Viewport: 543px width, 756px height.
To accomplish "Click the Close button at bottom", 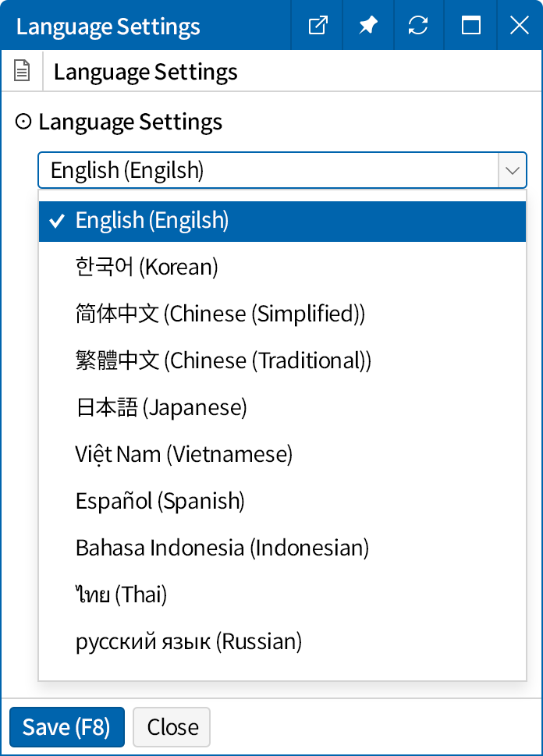I will pyautogui.click(x=172, y=727).
